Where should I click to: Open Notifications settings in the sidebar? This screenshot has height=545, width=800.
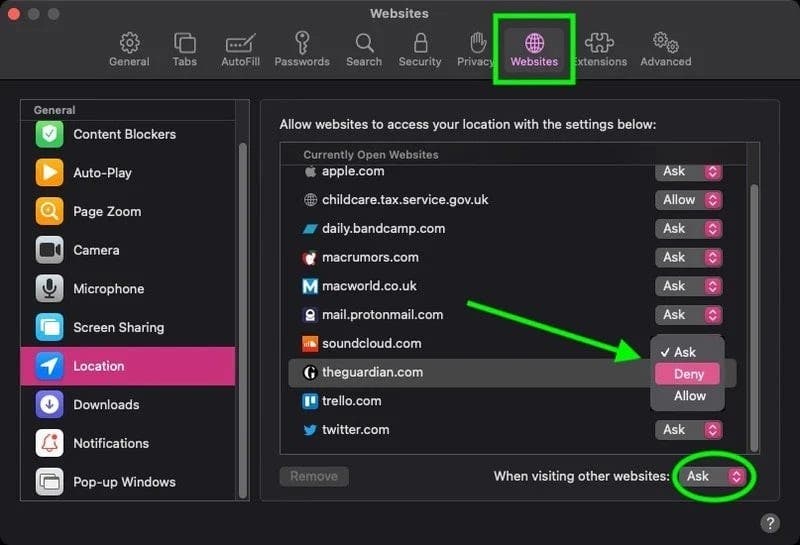pyautogui.click(x=110, y=443)
